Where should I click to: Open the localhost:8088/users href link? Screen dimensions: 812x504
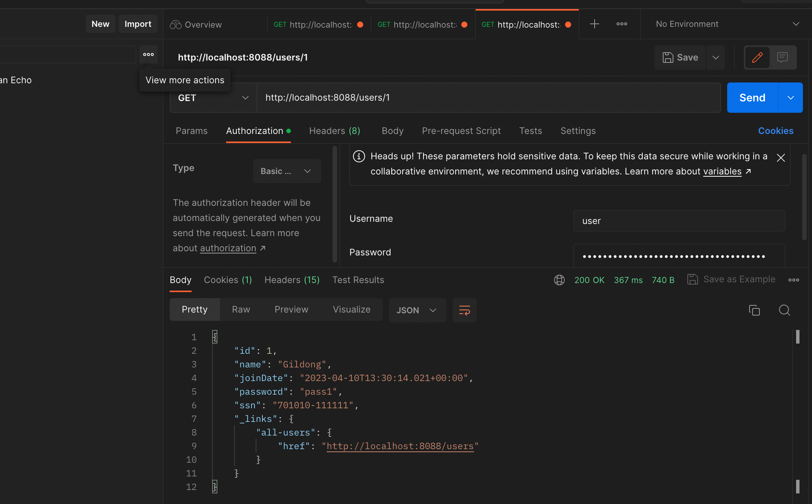click(x=400, y=446)
